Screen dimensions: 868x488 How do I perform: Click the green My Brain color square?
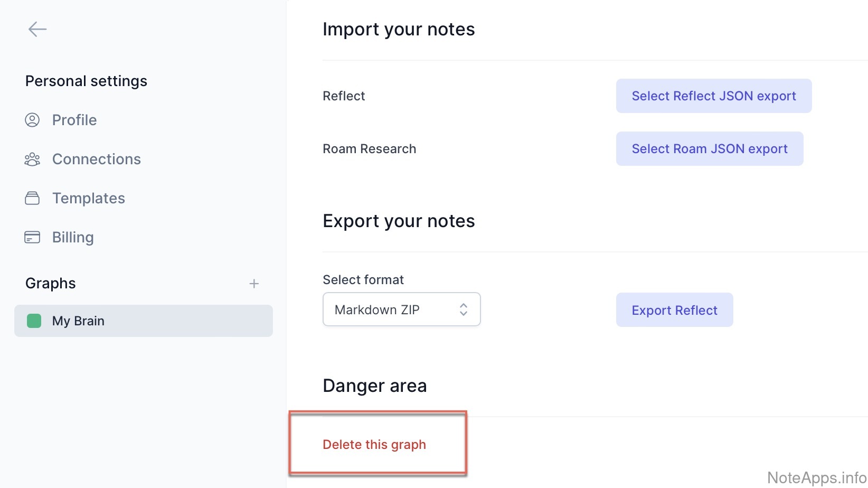click(x=34, y=321)
